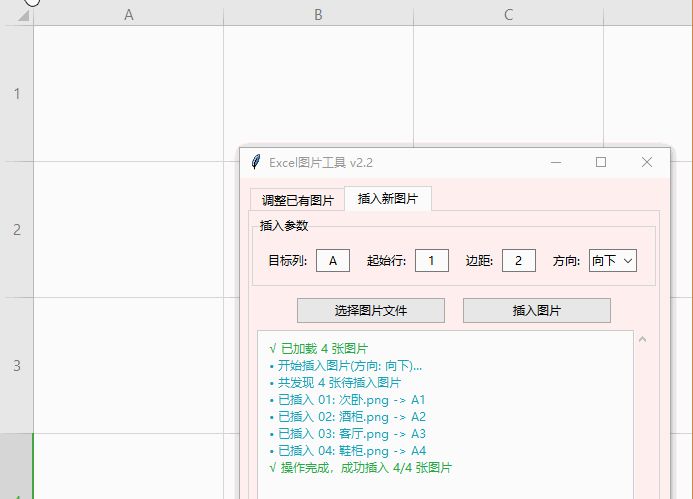
Task: Click the 目标列 input field containing A
Action: tap(333, 260)
